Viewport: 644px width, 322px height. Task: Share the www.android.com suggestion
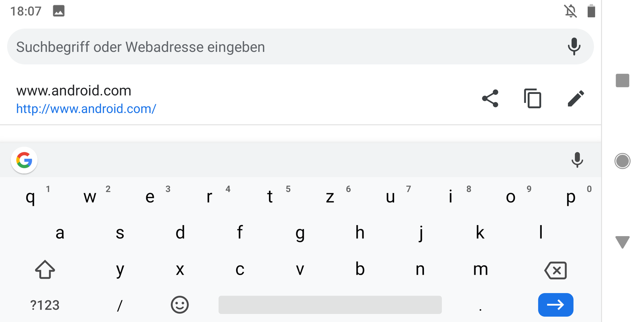(490, 99)
